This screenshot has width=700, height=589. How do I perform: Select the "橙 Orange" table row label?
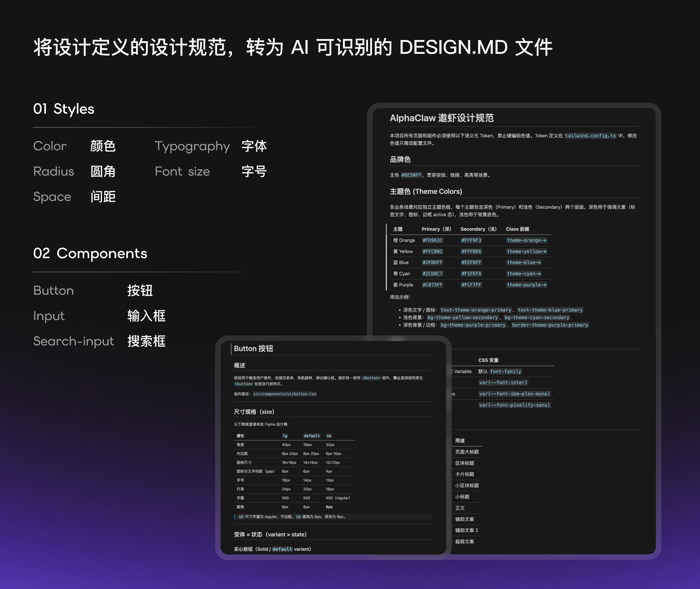click(404, 240)
